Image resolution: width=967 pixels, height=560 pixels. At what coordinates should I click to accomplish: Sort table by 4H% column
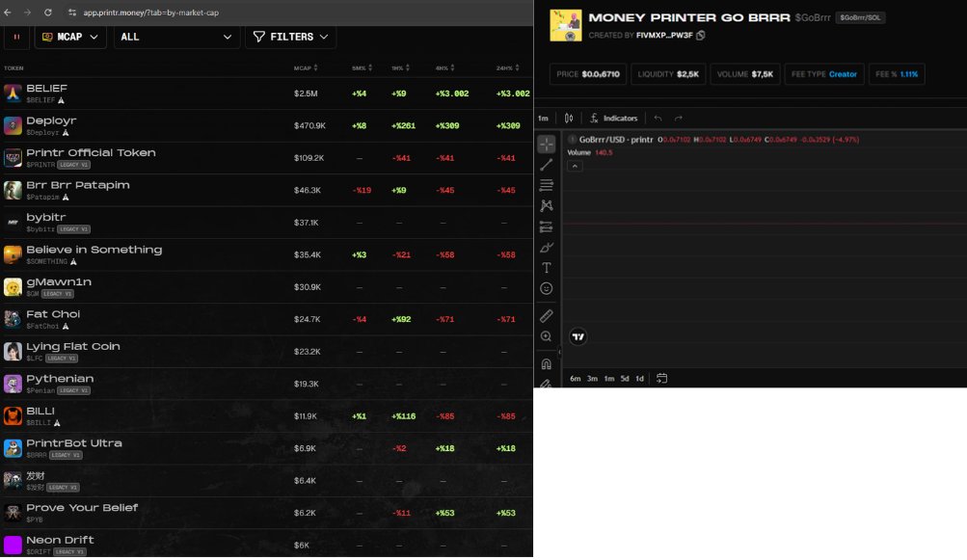pos(444,67)
